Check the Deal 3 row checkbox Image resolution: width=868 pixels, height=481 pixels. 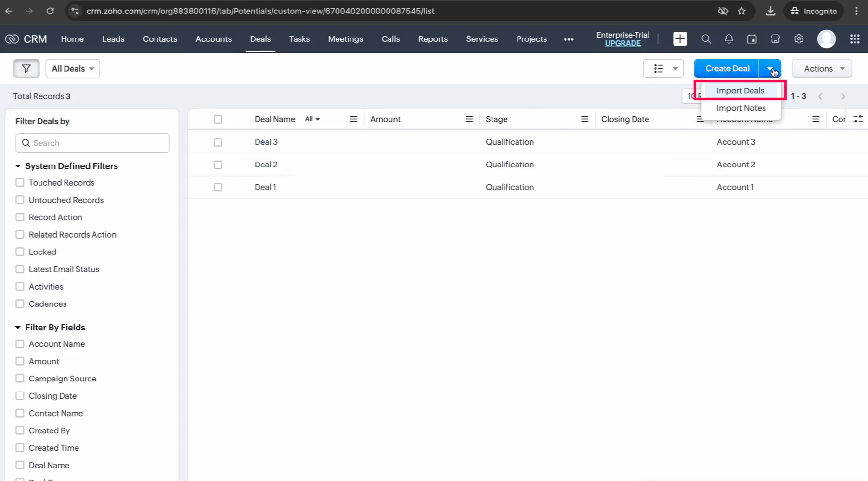(218, 142)
